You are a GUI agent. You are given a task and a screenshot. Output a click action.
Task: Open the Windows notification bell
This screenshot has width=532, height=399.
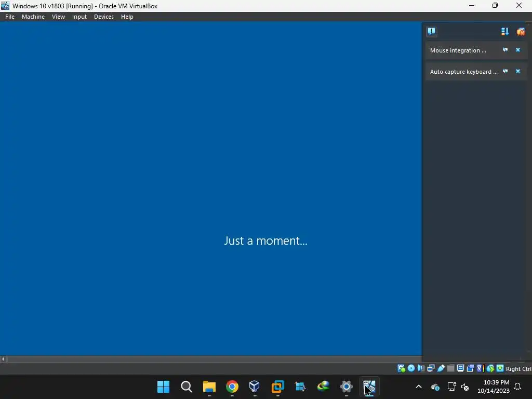[x=518, y=387]
